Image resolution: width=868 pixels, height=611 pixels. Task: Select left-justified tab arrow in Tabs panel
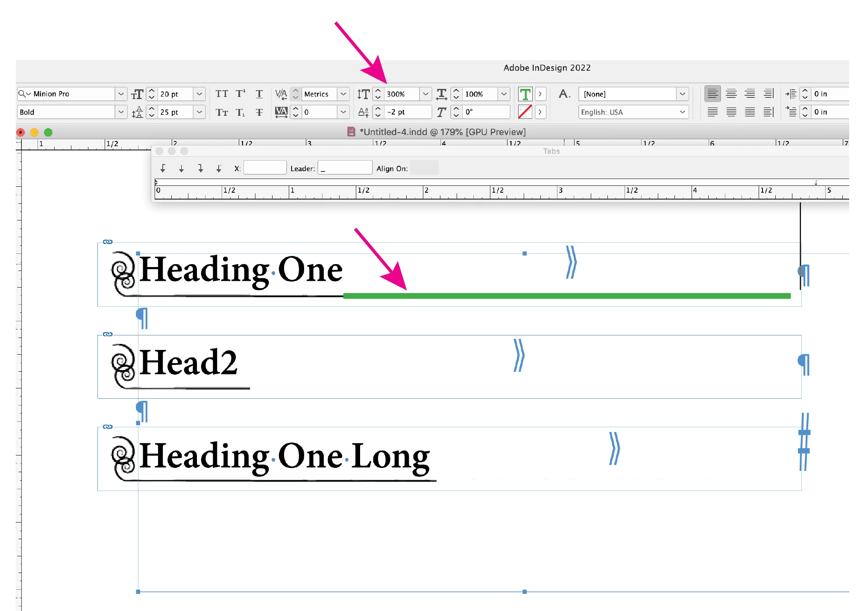(x=163, y=168)
